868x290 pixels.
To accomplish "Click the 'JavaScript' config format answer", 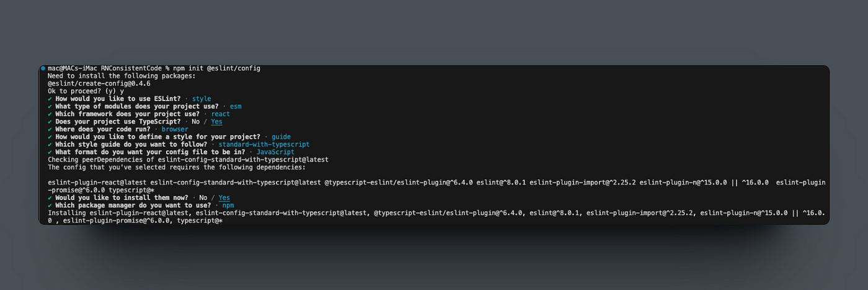I will (x=275, y=152).
